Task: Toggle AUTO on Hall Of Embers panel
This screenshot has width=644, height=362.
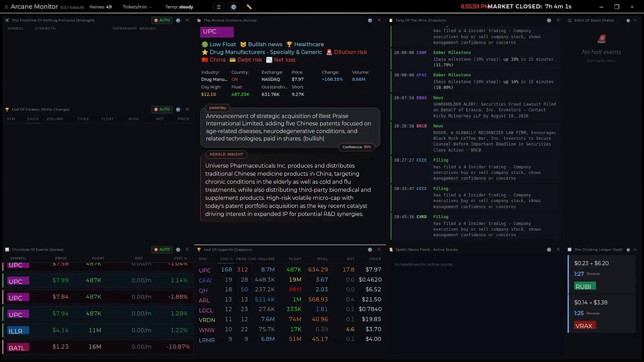Action: coord(162,109)
